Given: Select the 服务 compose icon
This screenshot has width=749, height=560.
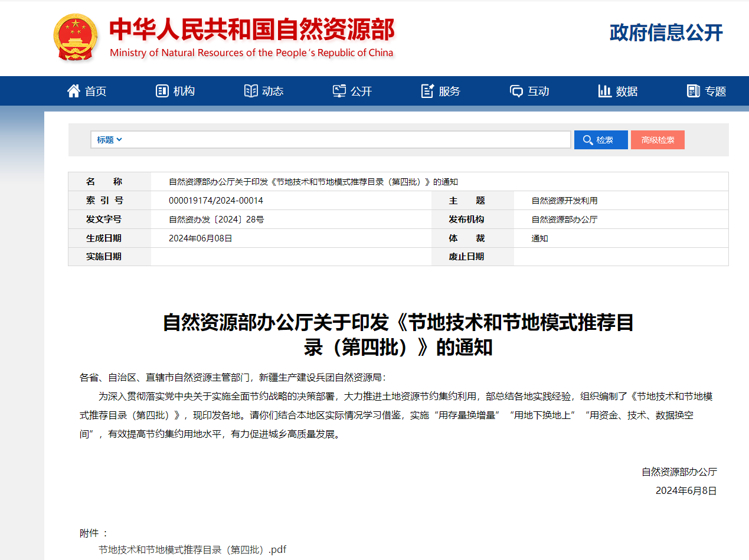Looking at the screenshot, I should pyautogui.click(x=427, y=90).
